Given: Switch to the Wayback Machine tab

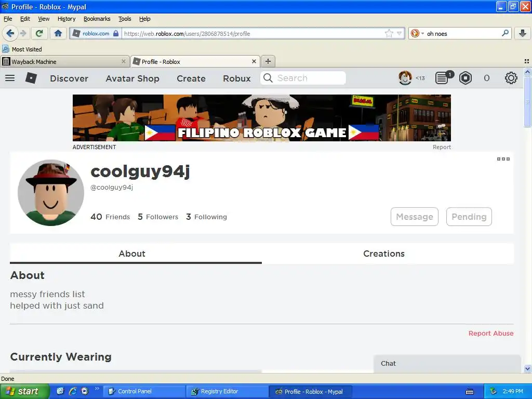Looking at the screenshot, I should tap(64, 61).
